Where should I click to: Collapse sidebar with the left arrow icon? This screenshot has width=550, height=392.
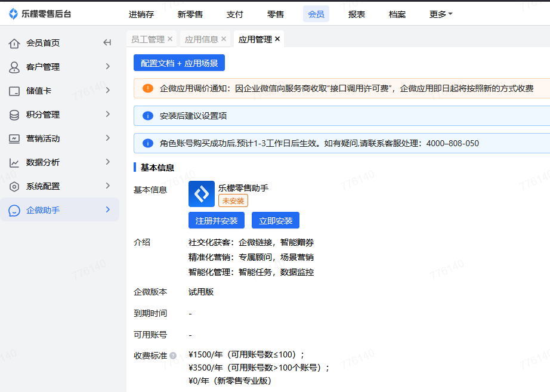point(107,42)
